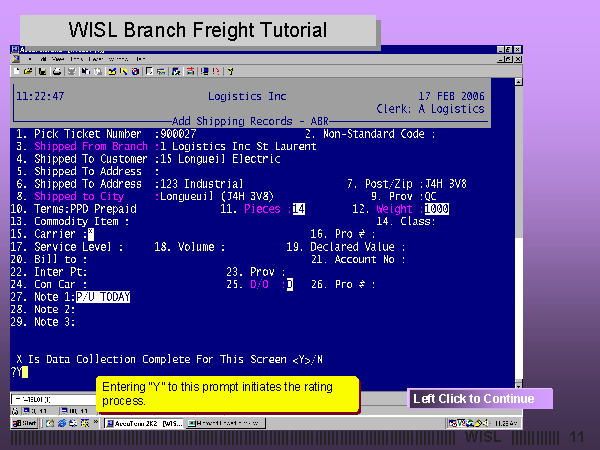The width and height of the screenshot is (600, 450).
Task: Click status bar field below terminal
Action: point(53,399)
